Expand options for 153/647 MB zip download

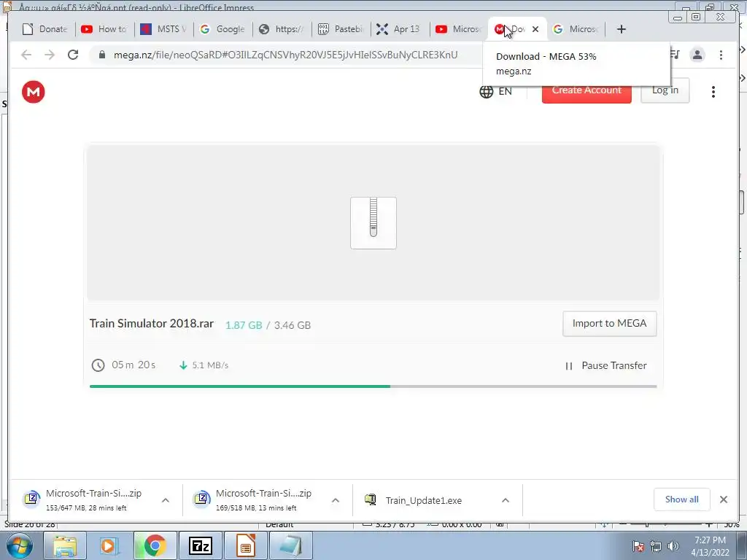pos(166,500)
